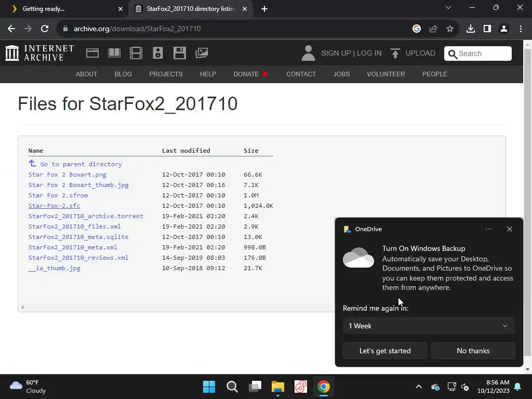Open Chrome downloads icon
The width and height of the screenshot is (532, 399).
pyautogui.click(x=471, y=29)
